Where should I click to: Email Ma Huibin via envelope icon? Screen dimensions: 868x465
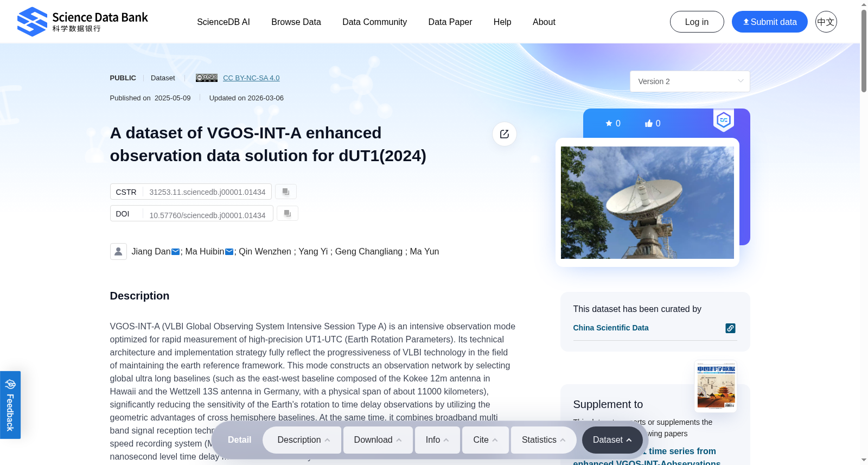pyautogui.click(x=229, y=252)
